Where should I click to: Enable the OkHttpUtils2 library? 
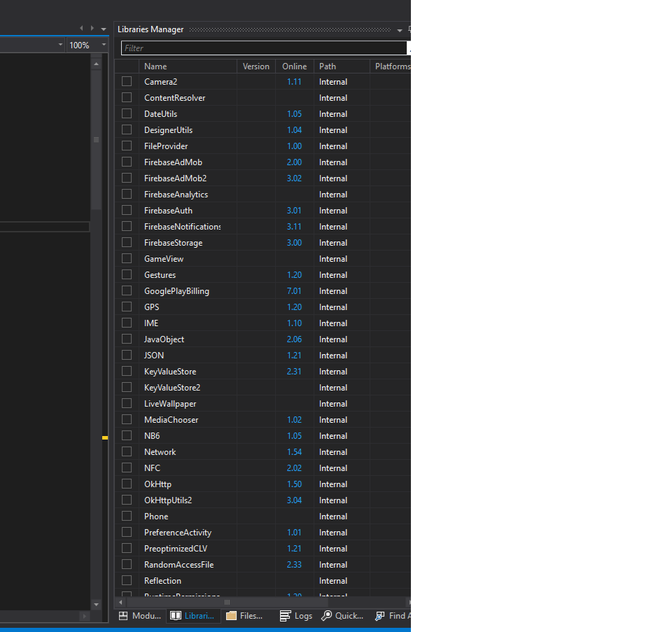tap(127, 500)
